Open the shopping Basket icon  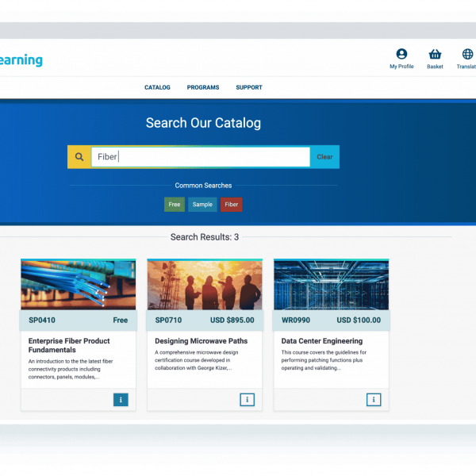pyautogui.click(x=435, y=55)
